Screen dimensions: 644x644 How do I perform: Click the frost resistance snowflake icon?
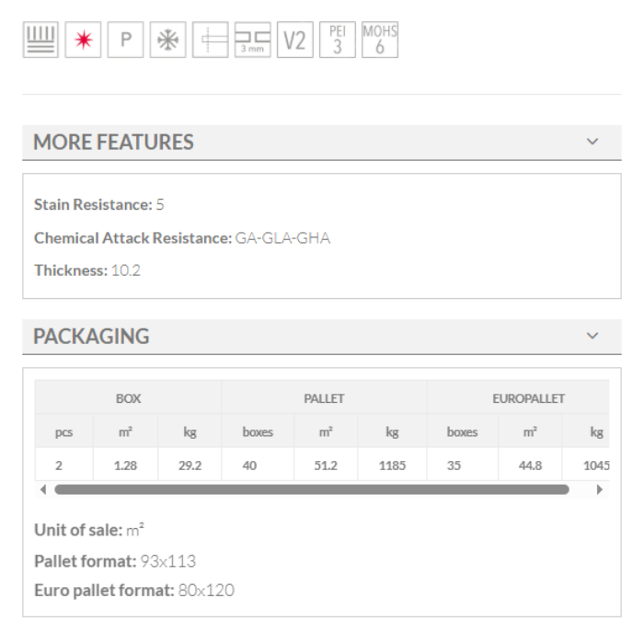(167, 40)
